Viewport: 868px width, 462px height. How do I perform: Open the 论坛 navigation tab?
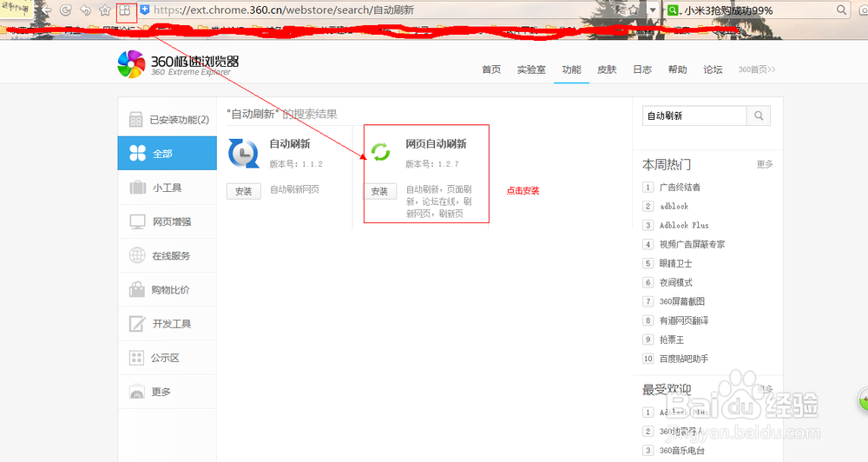point(713,69)
